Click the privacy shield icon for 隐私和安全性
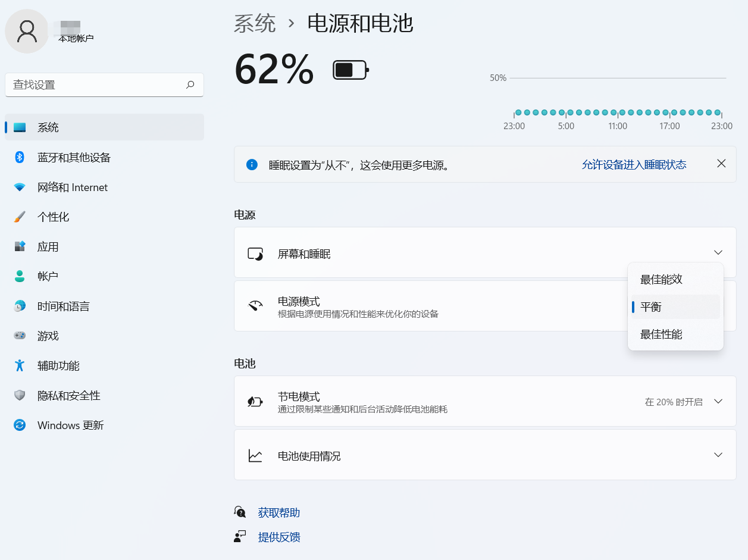This screenshot has width=748, height=560. click(20, 395)
